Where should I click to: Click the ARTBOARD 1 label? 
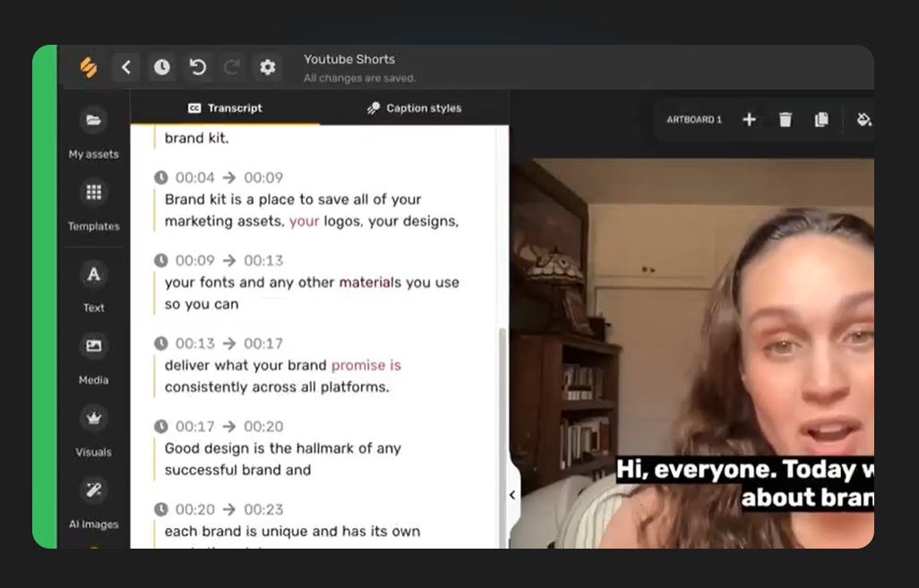694,119
